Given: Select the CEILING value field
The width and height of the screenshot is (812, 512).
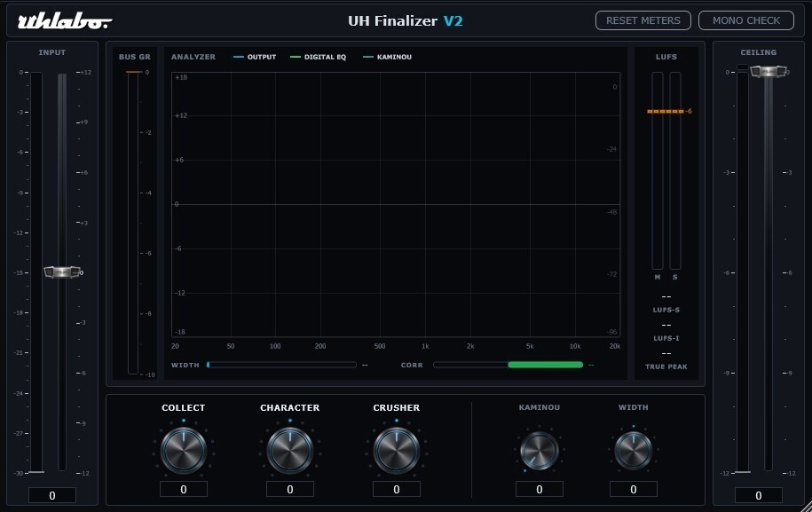Looking at the screenshot, I should tap(758, 495).
